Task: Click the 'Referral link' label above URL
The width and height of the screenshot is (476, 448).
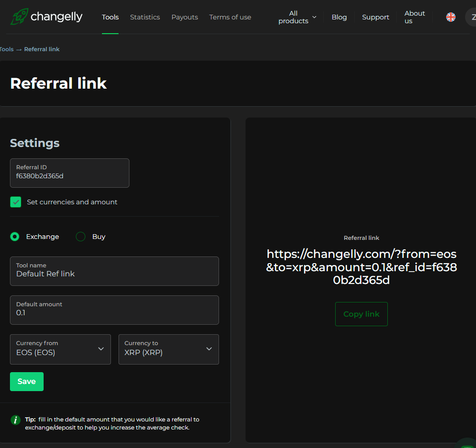Action: (x=361, y=238)
